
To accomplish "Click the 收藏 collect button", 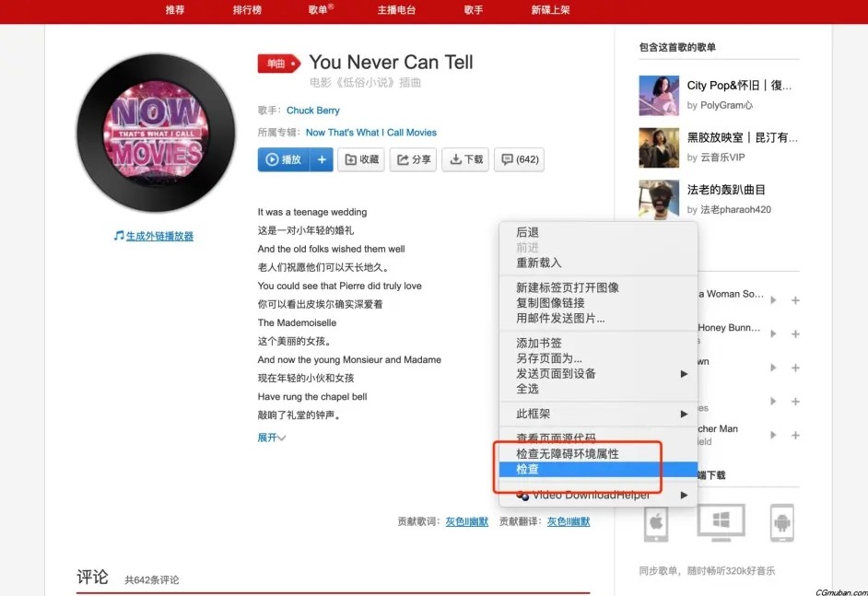I will 361,159.
